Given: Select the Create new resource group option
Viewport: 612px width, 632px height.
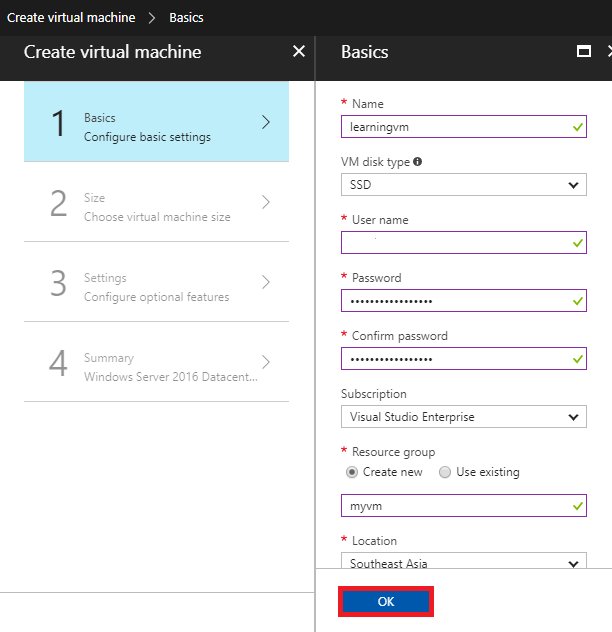Looking at the screenshot, I should point(352,472).
